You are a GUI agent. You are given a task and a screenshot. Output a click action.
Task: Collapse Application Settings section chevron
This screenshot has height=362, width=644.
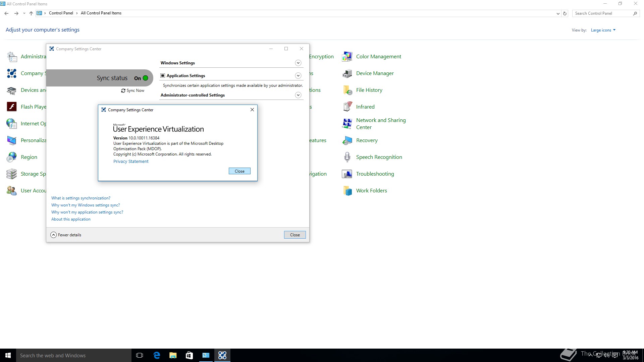298,76
